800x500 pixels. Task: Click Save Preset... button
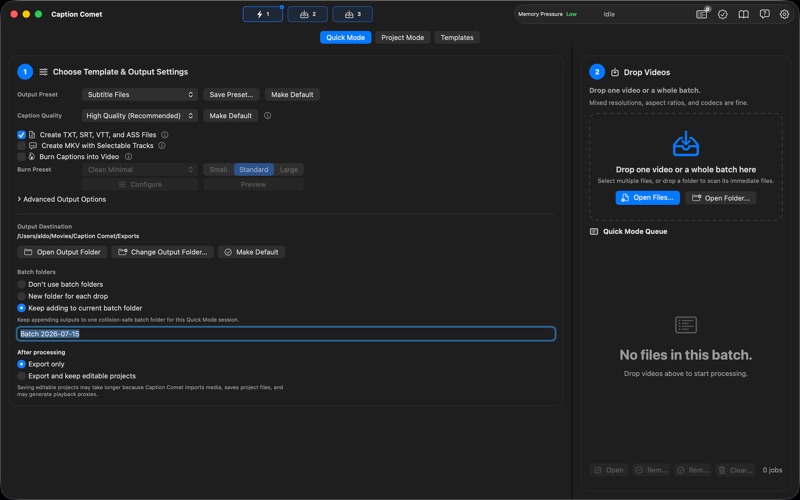(x=231, y=94)
